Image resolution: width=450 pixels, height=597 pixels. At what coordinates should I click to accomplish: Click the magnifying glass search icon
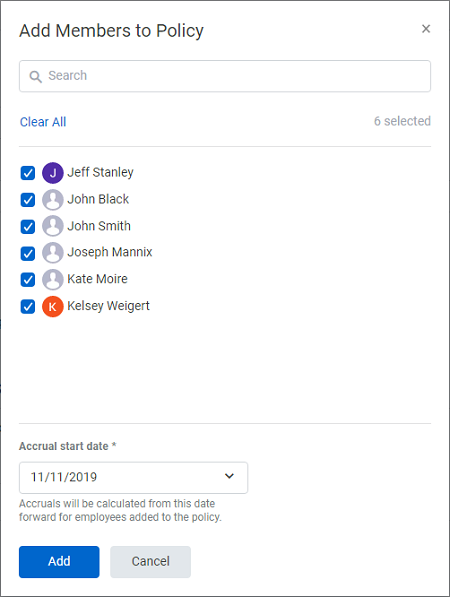pyautogui.click(x=35, y=77)
